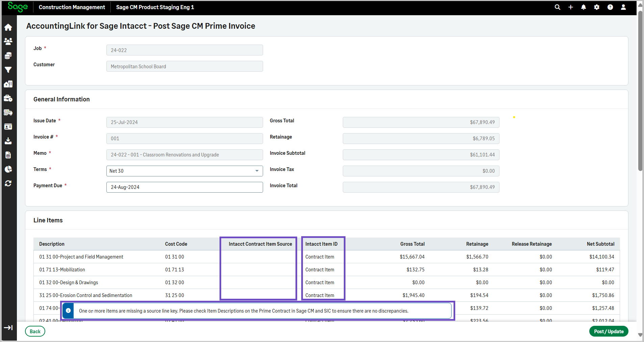Click the sync refresh icon in sidebar
Image resolution: width=644 pixels, height=342 pixels.
[8, 183]
